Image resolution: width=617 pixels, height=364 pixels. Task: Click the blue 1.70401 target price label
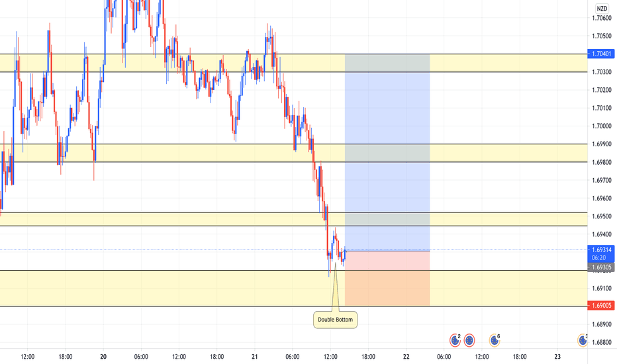pos(601,54)
